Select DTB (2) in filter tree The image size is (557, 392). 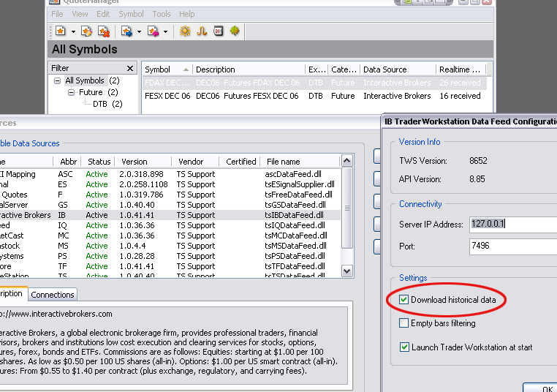pos(107,104)
